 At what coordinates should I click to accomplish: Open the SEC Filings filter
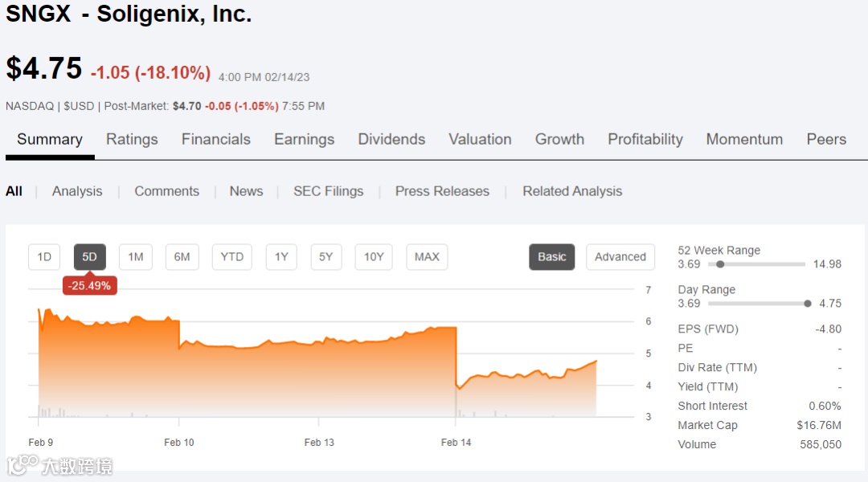click(x=328, y=191)
